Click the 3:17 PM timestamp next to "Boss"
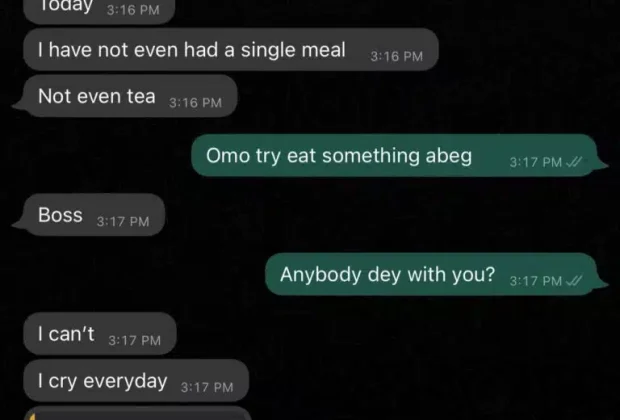The image size is (620, 420). click(x=122, y=222)
